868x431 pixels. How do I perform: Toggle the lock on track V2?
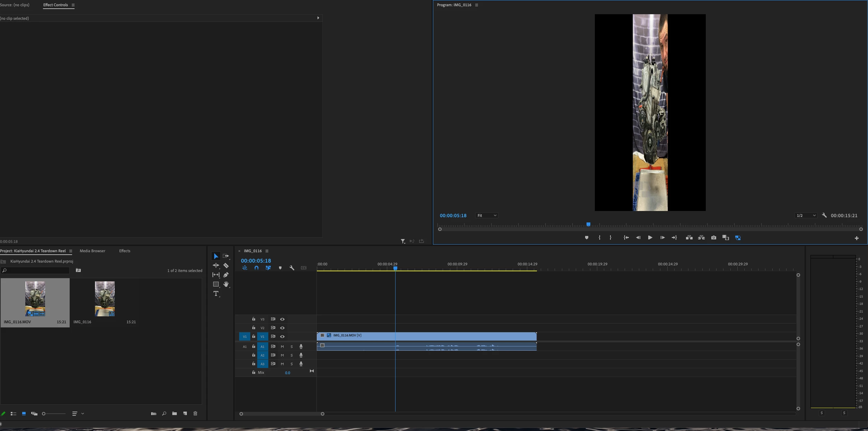[x=254, y=328]
